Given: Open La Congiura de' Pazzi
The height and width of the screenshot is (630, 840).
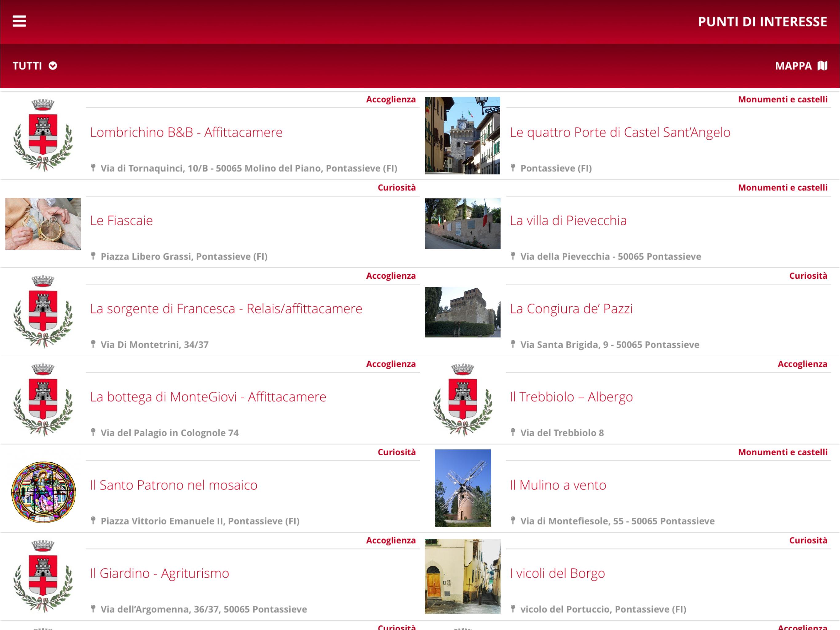Looking at the screenshot, I should click(571, 309).
